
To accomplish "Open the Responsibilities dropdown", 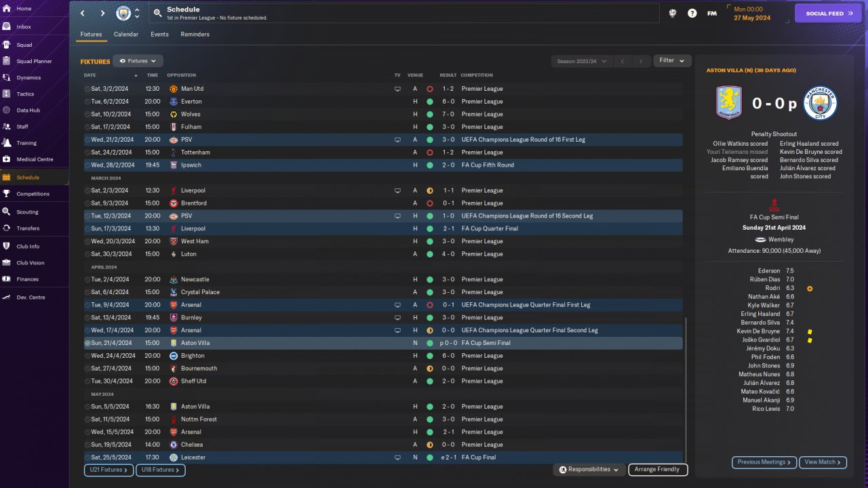I will [589, 469].
